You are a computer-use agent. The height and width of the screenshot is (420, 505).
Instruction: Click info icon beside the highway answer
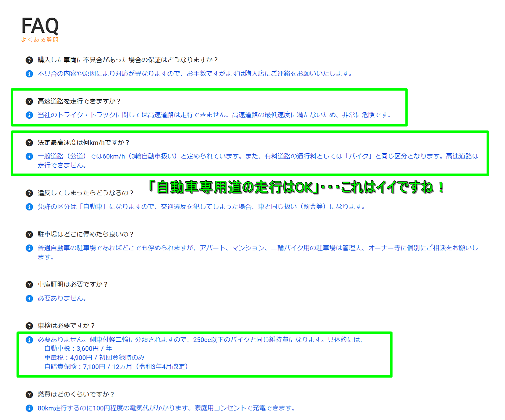29,115
